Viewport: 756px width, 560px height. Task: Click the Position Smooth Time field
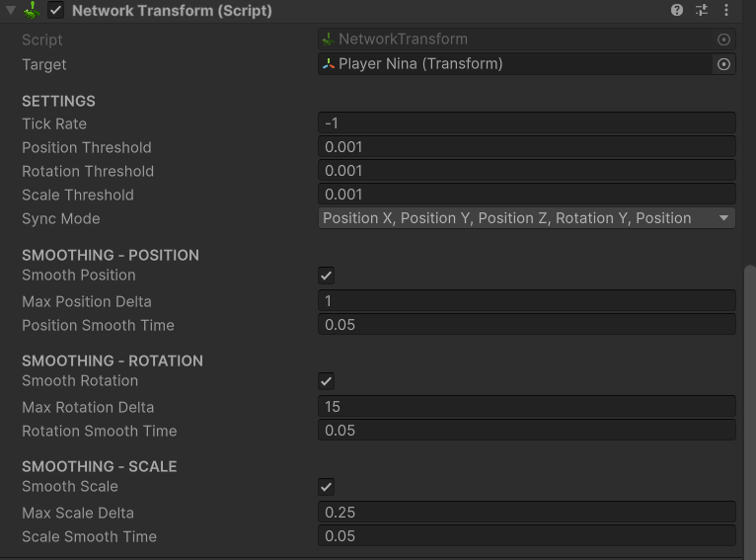pyautogui.click(x=526, y=325)
